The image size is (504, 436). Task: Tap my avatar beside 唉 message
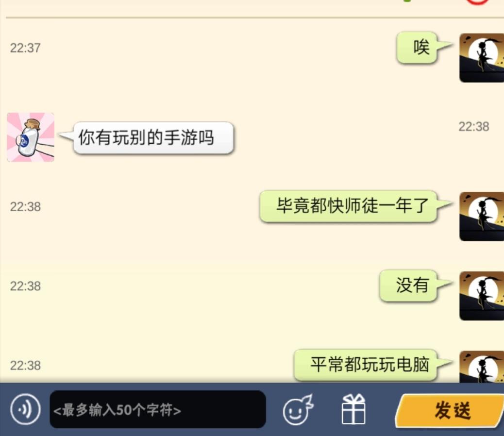click(x=482, y=58)
